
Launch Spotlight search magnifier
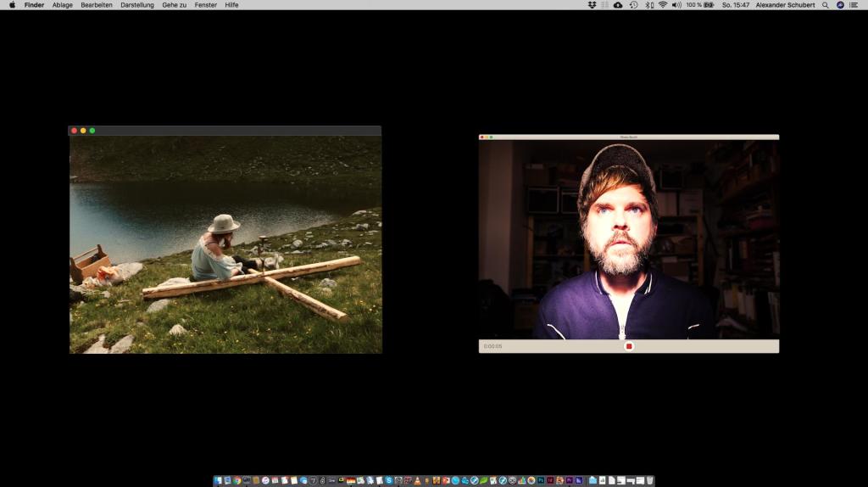tap(826, 5)
